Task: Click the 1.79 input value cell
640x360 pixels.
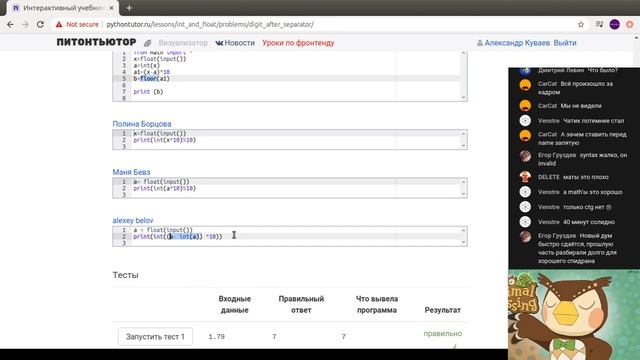Action: (216, 337)
